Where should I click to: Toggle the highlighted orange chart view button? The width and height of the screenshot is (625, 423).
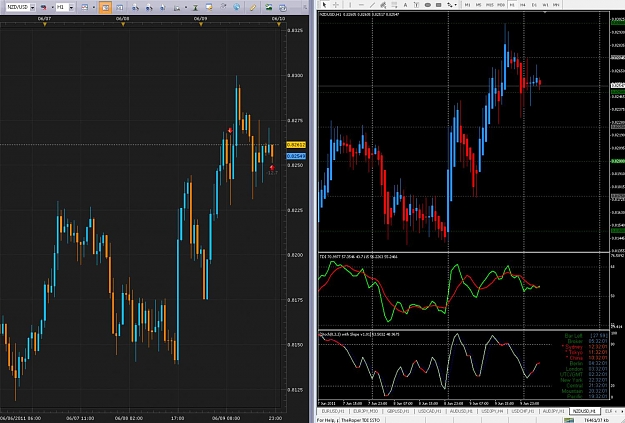pos(105,7)
